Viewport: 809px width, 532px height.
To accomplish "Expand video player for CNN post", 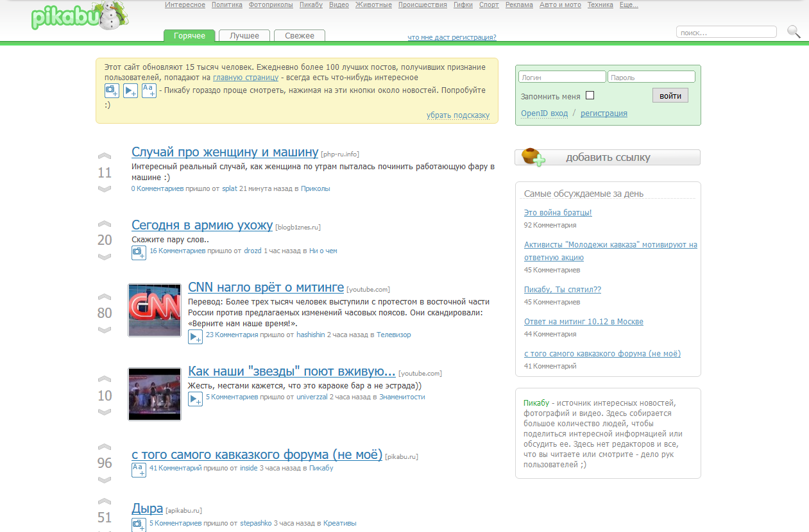I will [x=195, y=337].
